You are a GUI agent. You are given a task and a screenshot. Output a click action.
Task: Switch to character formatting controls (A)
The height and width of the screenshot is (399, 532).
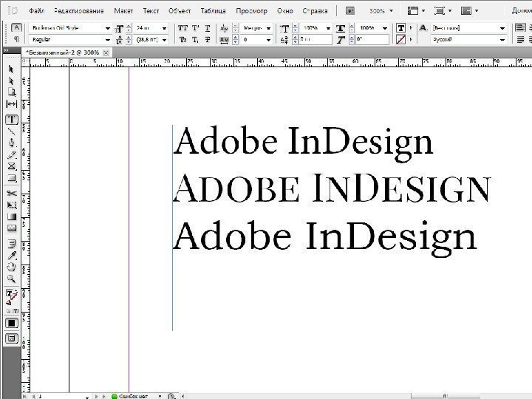tap(16, 27)
